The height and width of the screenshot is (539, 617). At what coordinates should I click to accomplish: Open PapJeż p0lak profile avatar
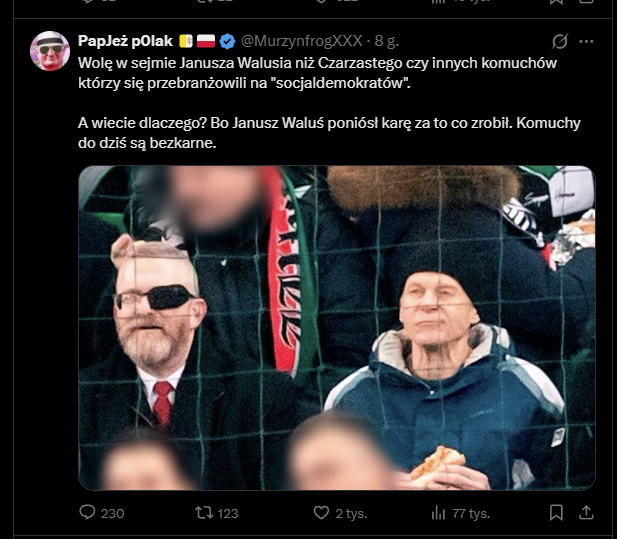[x=50, y=51]
